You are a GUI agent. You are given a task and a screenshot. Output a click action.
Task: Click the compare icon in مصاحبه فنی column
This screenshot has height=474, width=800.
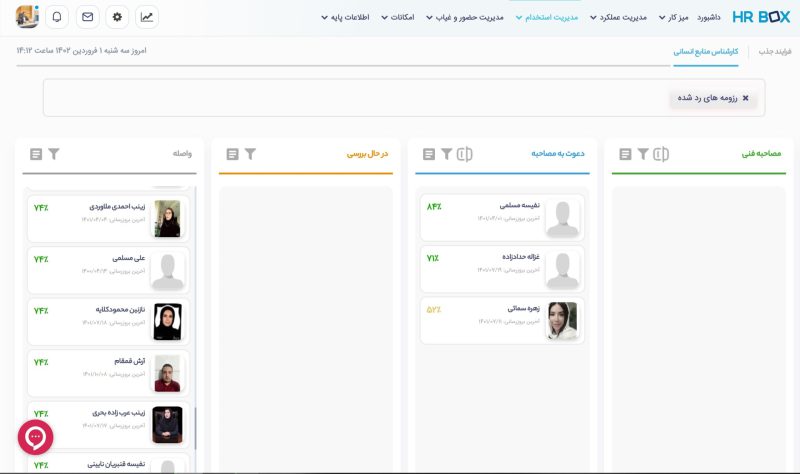pos(661,154)
